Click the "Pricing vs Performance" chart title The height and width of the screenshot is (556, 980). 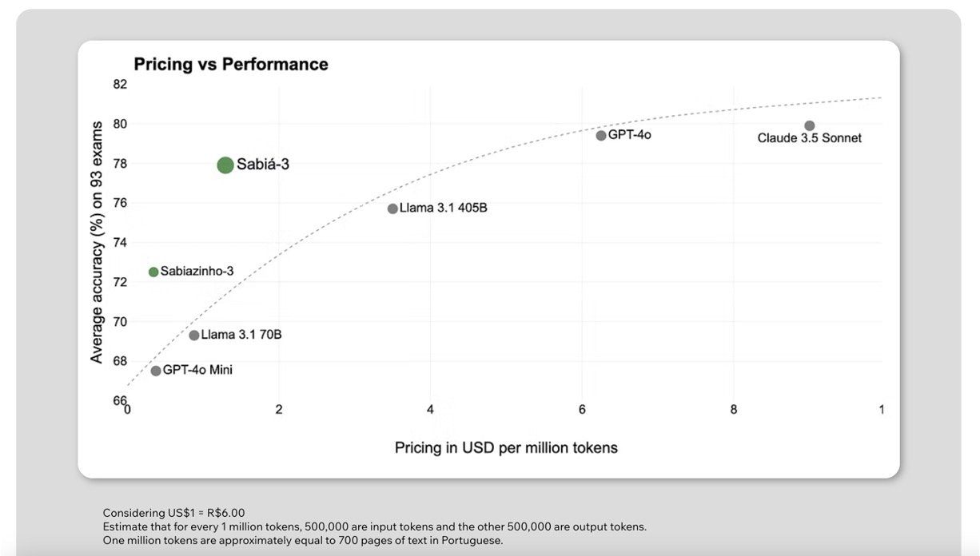[x=231, y=65]
